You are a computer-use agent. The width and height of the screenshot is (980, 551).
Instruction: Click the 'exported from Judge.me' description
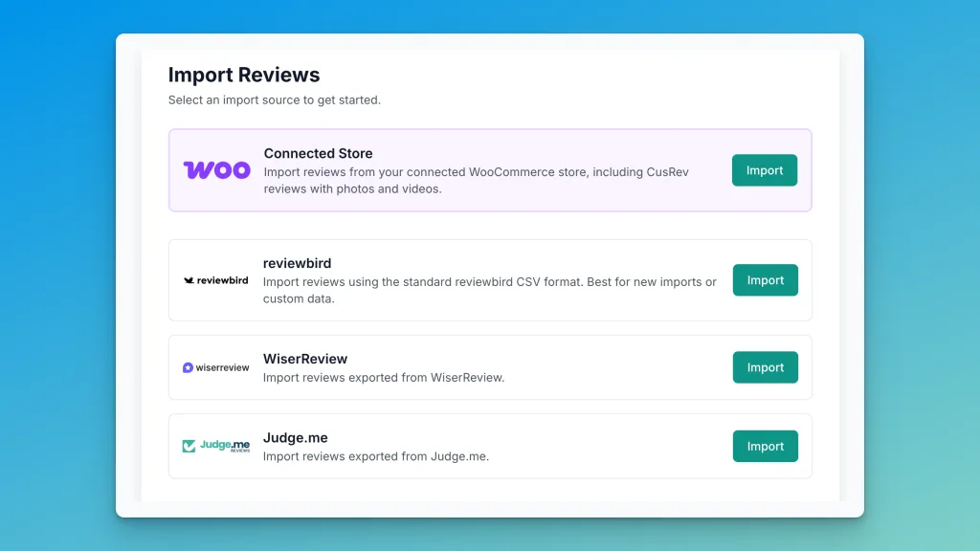(376, 456)
